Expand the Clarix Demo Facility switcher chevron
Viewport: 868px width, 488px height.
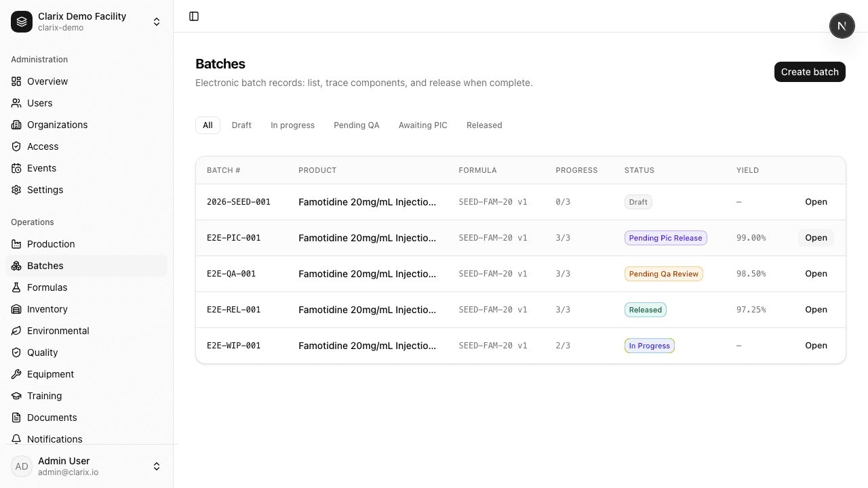coord(157,22)
